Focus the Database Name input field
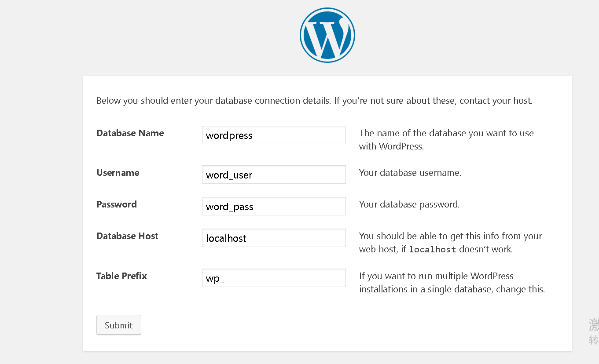Viewport: 599px width, 364px height. pyautogui.click(x=274, y=135)
